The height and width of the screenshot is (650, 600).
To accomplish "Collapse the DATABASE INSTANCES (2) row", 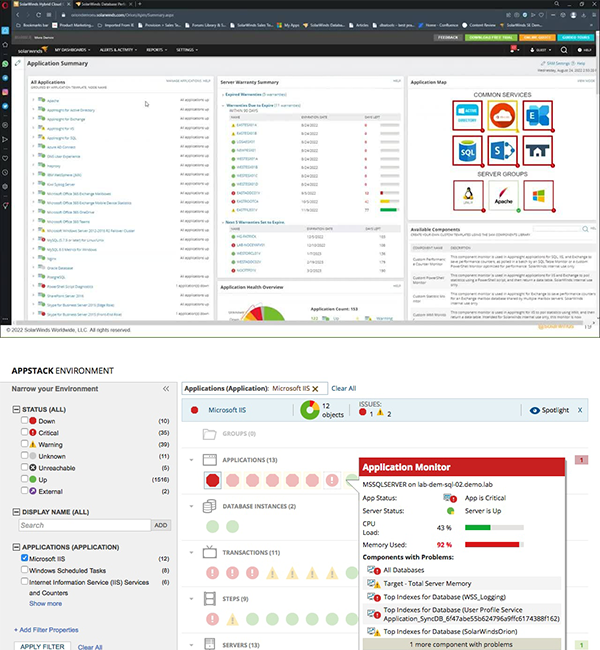I will 192,506.
